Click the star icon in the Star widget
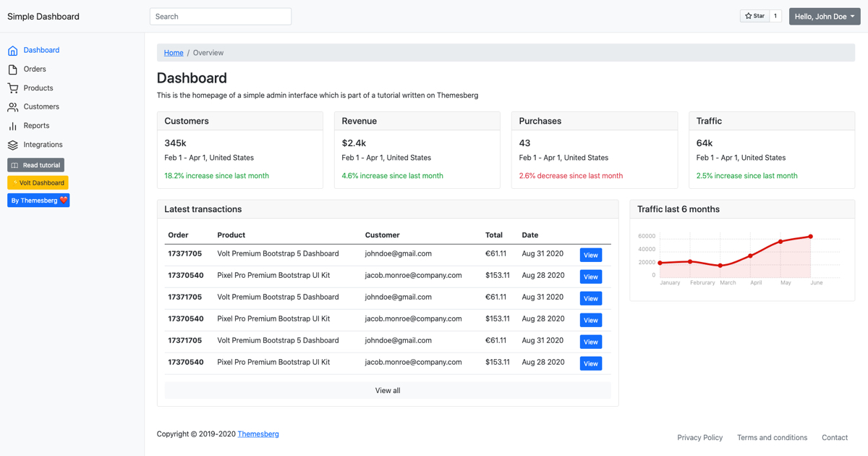Screen dimensions: 868x456 tap(749, 15)
